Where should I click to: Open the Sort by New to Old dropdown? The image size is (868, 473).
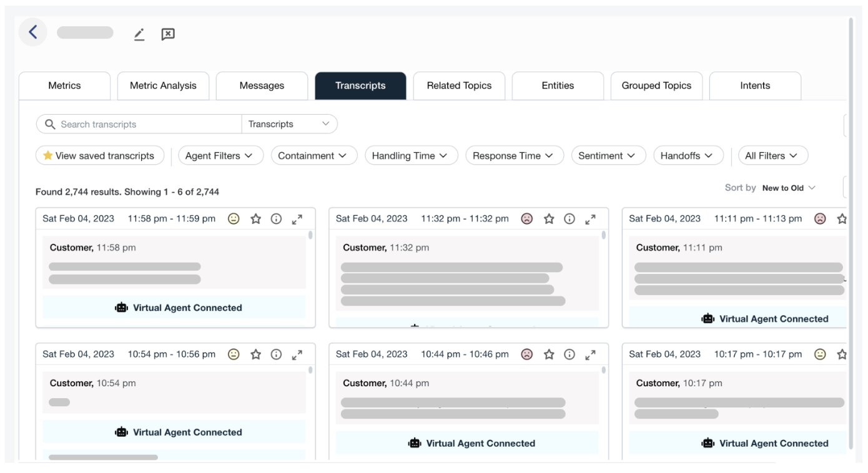pyautogui.click(x=788, y=188)
